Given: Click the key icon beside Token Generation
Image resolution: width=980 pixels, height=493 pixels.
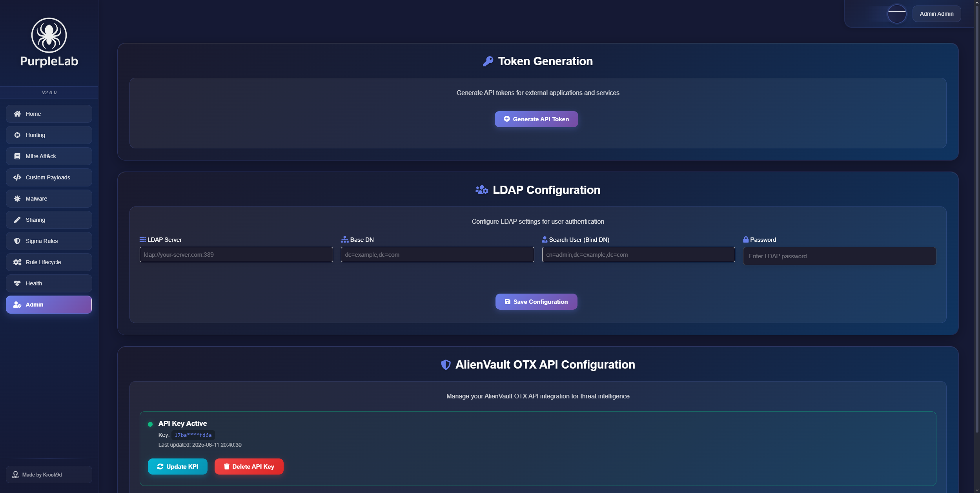Looking at the screenshot, I should point(488,61).
